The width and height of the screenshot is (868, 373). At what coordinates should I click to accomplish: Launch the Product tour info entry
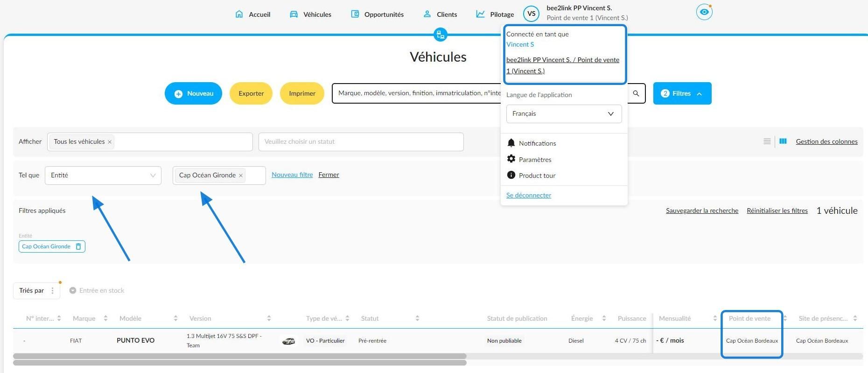531,176
